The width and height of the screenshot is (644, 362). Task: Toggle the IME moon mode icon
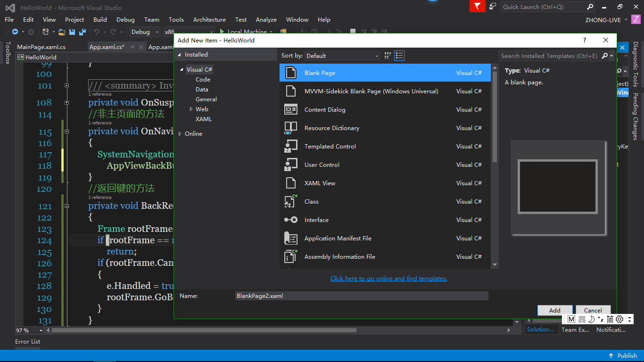click(591, 319)
